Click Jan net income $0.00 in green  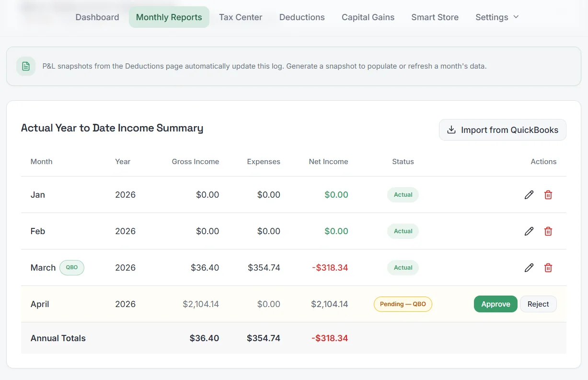pos(336,195)
